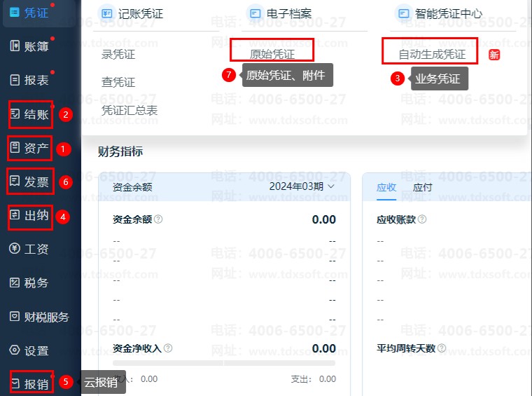Screen dimensions: 532x396
Task: Click the 报销 reimbursement icon in sidebar
Action: [15, 383]
